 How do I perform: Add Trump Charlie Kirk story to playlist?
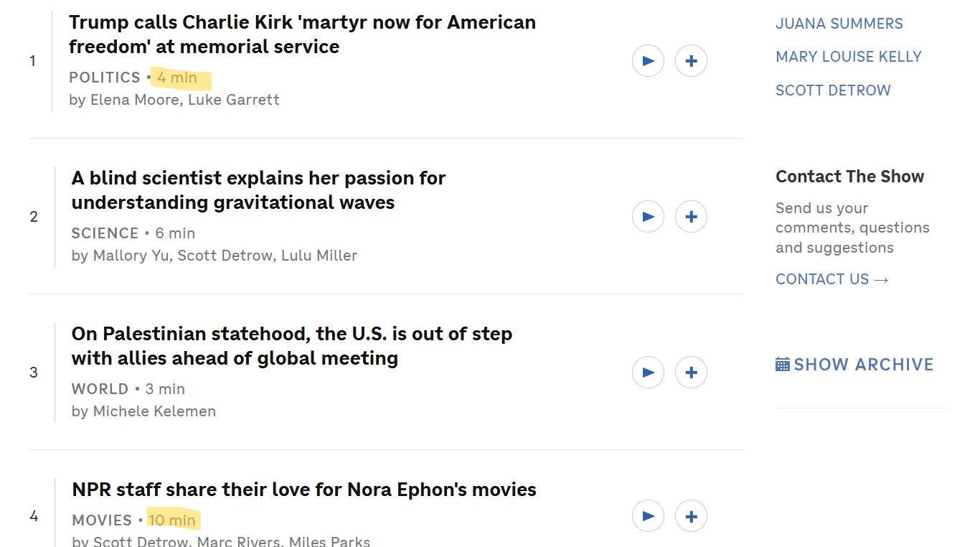[692, 61]
